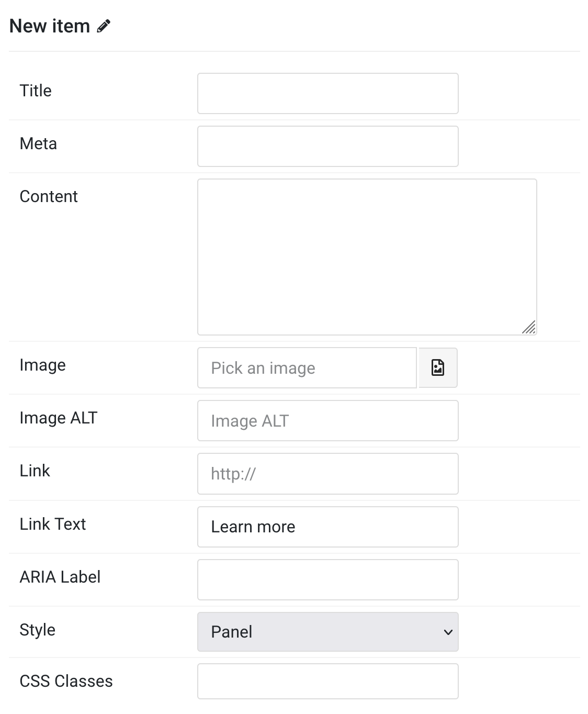Screen dimensions: 588x714
Task: Click the Link Text field with Learn more
Action: [328, 527]
